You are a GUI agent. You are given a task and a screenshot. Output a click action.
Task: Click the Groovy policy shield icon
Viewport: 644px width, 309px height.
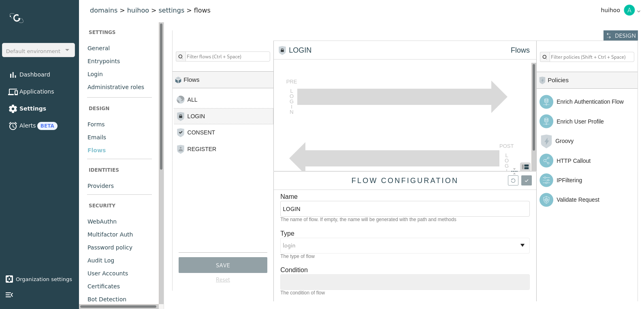546,141
